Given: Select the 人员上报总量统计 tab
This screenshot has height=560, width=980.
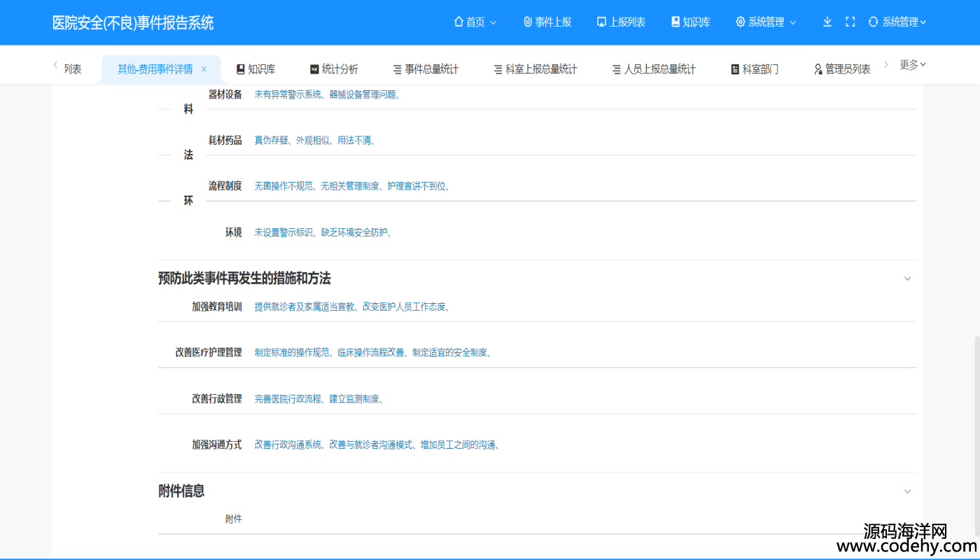Looking at the screenshot, I should pos(654,69).
